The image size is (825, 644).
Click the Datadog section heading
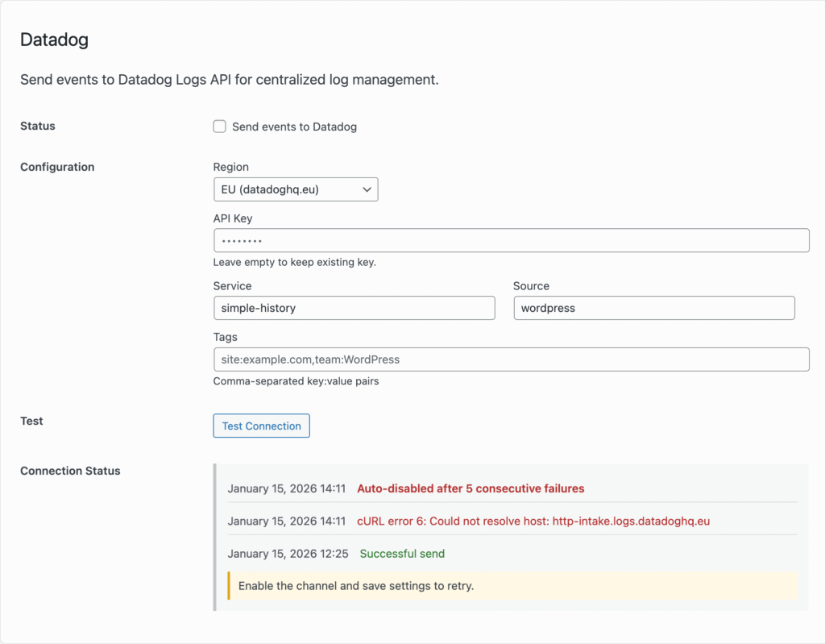[54, 39]
